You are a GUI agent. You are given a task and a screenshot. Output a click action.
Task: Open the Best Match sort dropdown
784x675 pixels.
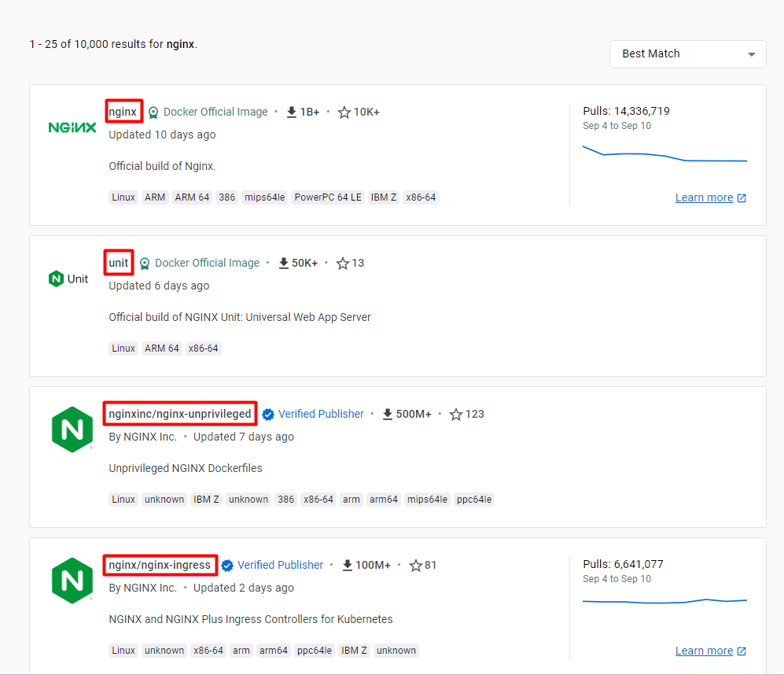687,54
